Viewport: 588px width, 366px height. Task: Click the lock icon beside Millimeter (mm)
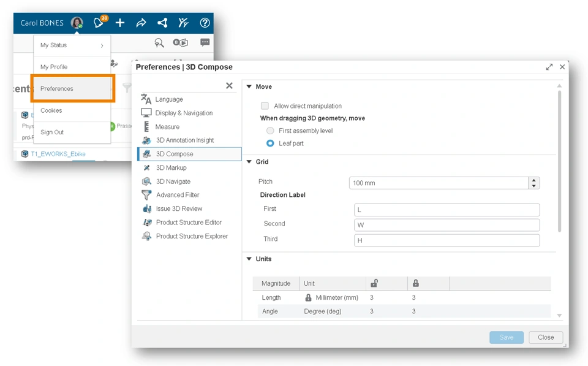coord(308,298)
